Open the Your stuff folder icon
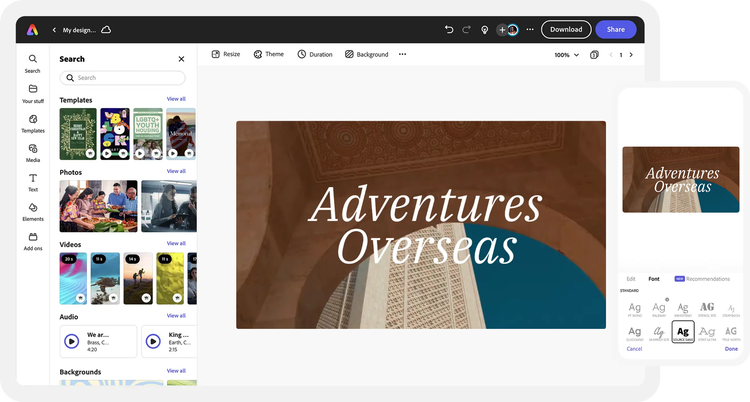Screen dimensions: 750x402 (33, 89)
